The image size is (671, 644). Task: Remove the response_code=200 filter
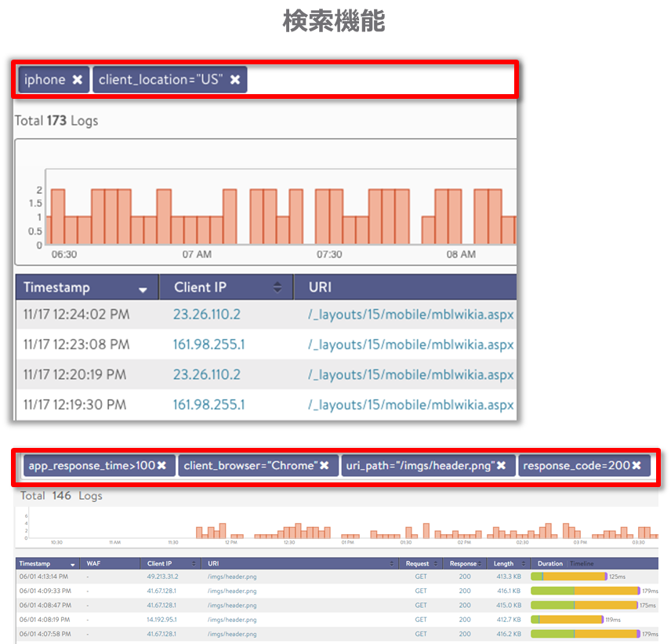click(x=637, y=465)
